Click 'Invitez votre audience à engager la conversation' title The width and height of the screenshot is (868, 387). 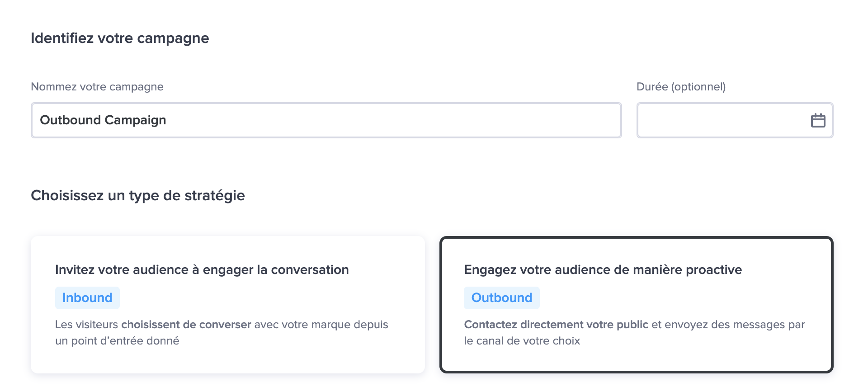tap(202, 270)
